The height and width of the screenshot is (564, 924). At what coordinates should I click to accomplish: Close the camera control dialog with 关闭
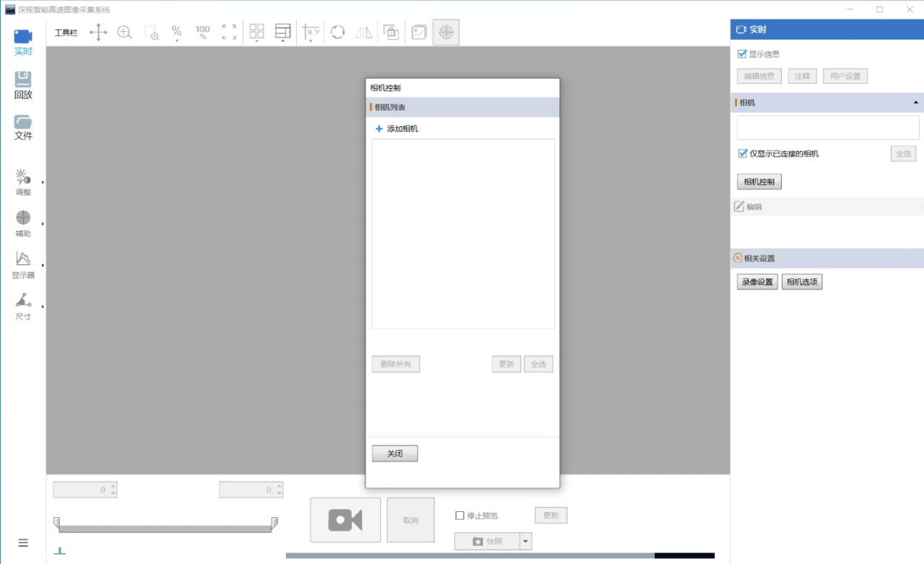(x=395, y=454)
